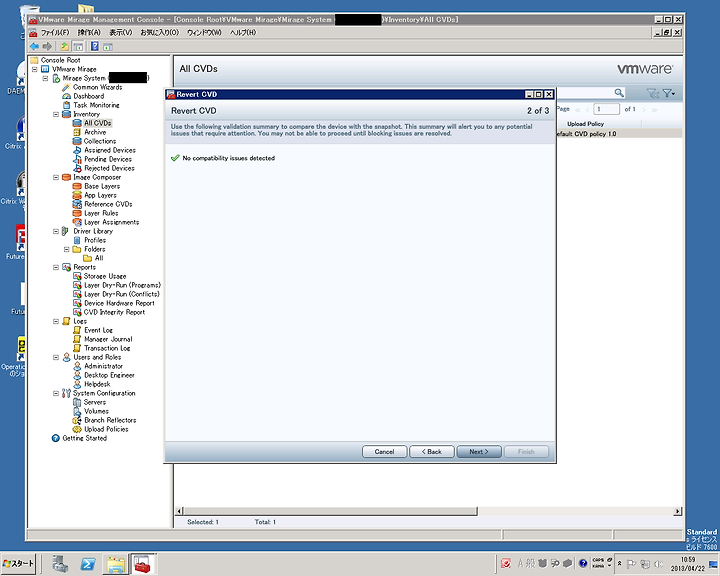Viewport: 720px width, 576px height.
Task: Collapse the Reports node
Action: tap(56, 267)
